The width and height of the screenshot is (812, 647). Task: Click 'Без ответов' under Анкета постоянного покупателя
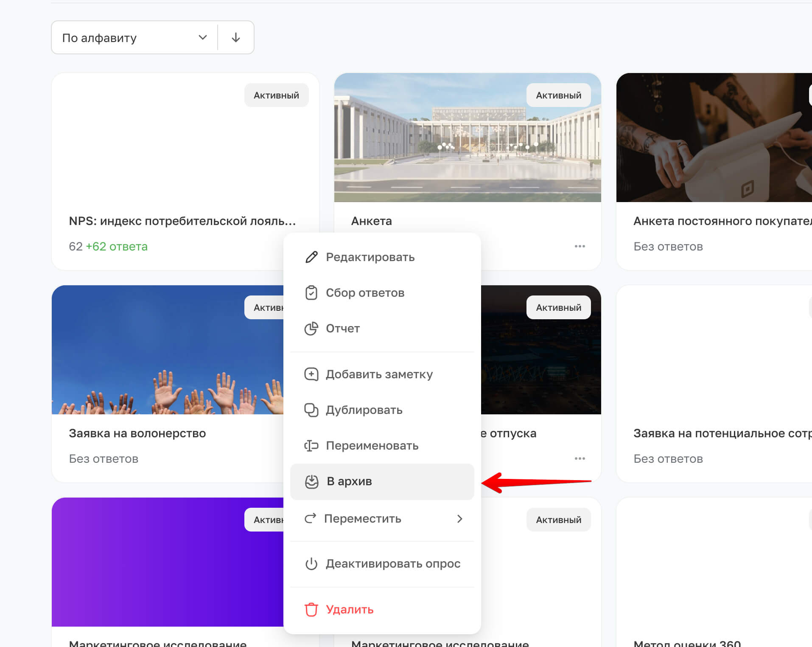pos(668,246)
